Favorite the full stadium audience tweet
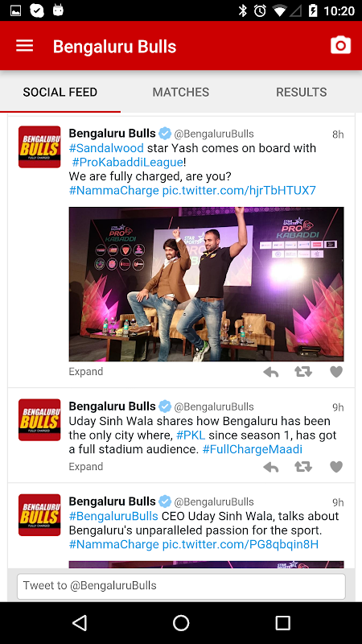 336,467
